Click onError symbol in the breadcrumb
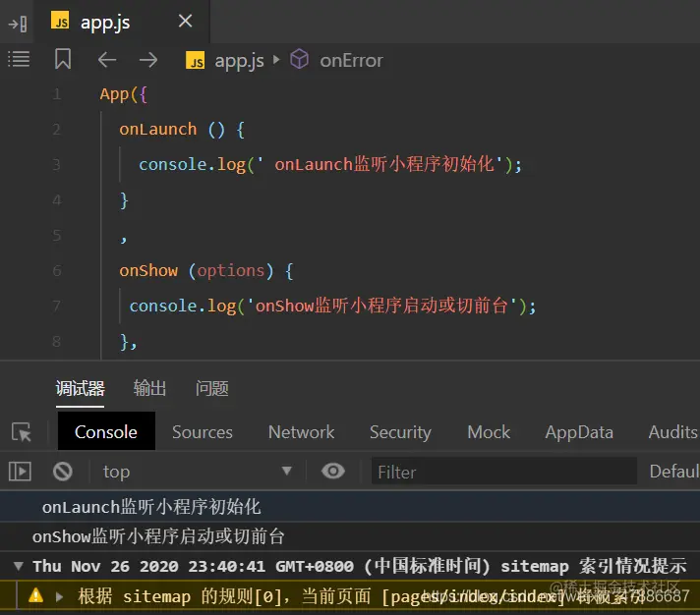700x615 pixels. 351,61
